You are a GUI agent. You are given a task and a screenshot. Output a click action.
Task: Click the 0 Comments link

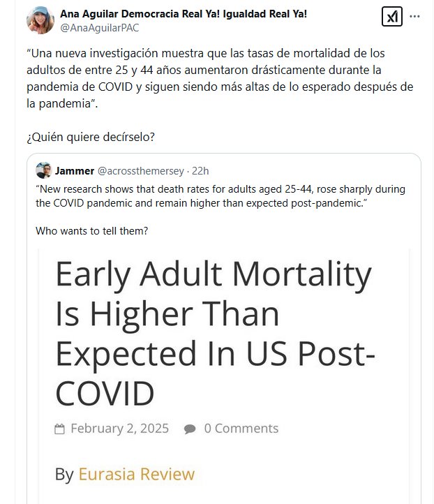[x=241, y=429]
